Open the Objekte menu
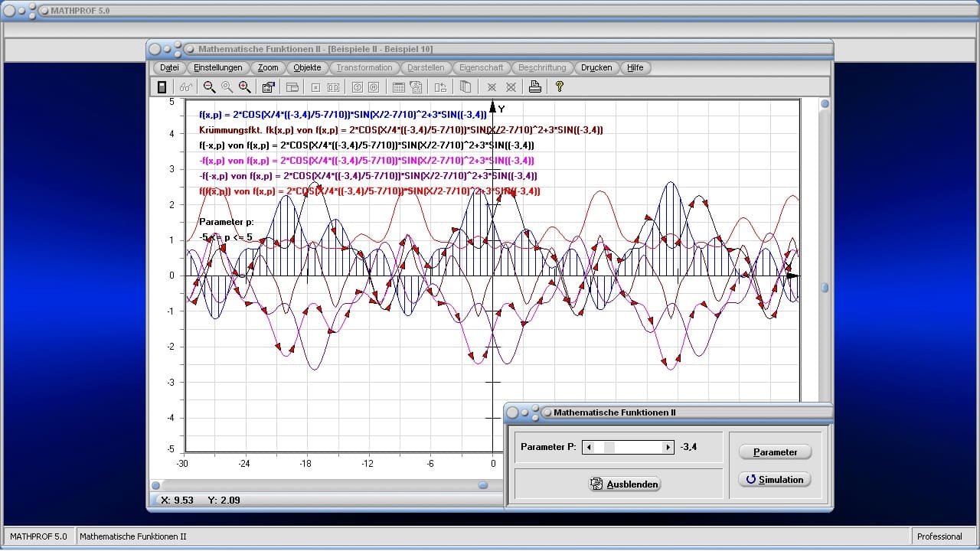 [x=307, y=67]
